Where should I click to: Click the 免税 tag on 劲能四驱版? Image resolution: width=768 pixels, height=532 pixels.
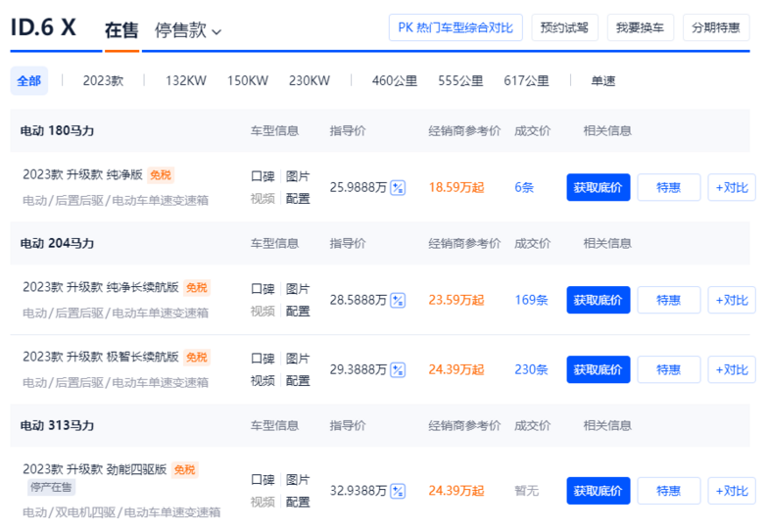coord(184,470)
